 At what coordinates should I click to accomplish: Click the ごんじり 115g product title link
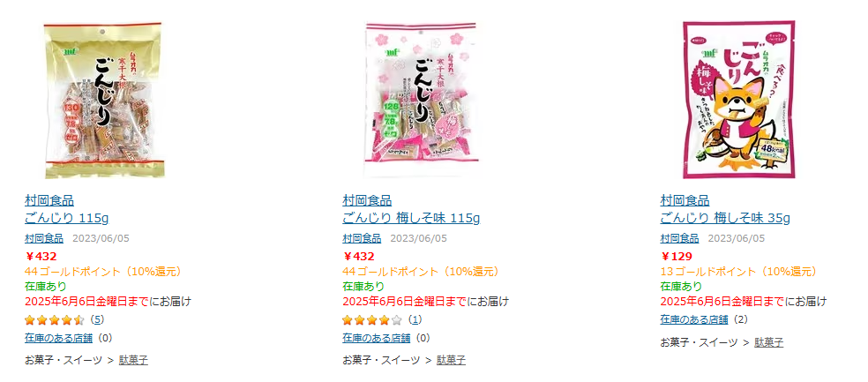coord(67,218)
